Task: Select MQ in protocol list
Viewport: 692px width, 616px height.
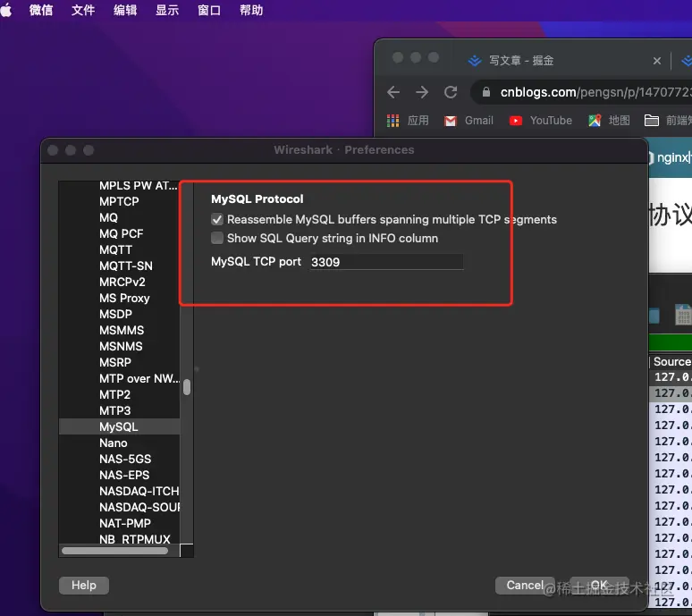Action: (x=119, y=217)
